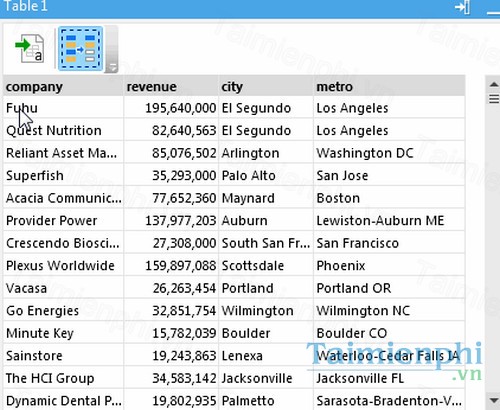Click the dock panel arrow icon in title bar
Image resolution: width=500 pixels, height=410 pixels.
[x=462, y=7]
